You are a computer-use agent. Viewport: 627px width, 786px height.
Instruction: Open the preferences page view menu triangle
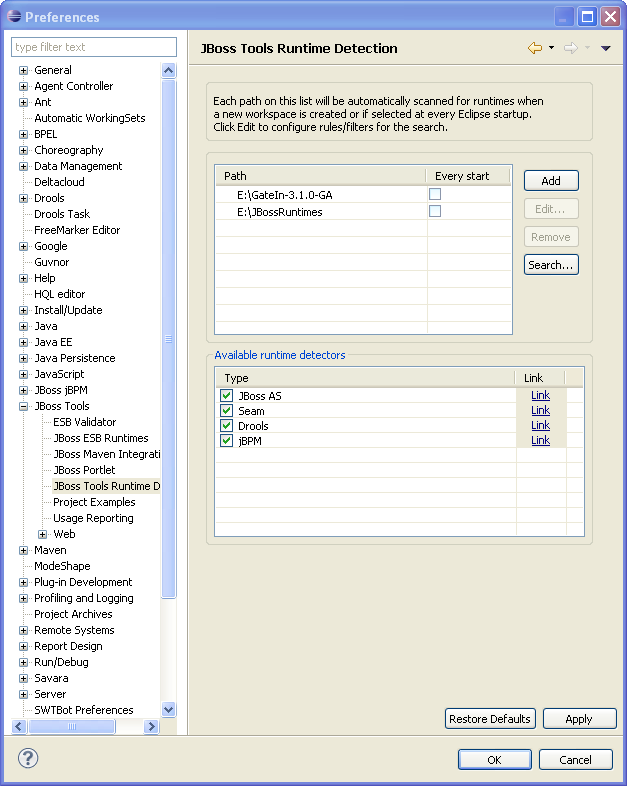[x=605, y=49]
